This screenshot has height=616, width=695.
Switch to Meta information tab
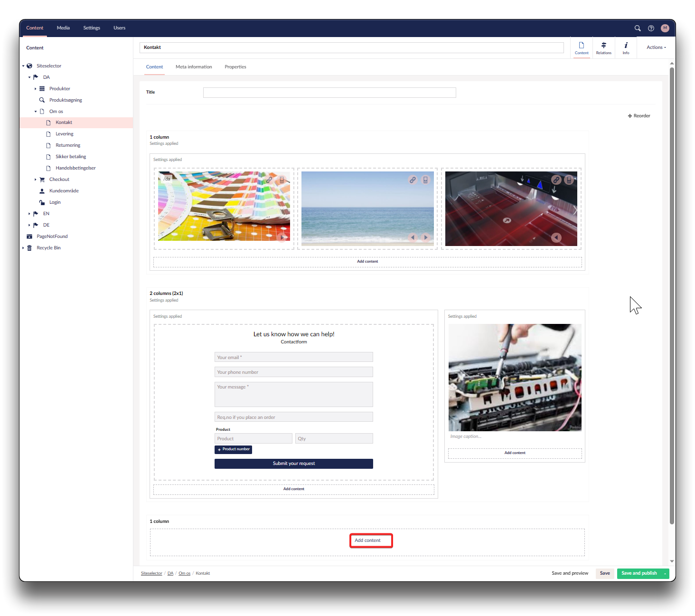click(x=194, y=67)
